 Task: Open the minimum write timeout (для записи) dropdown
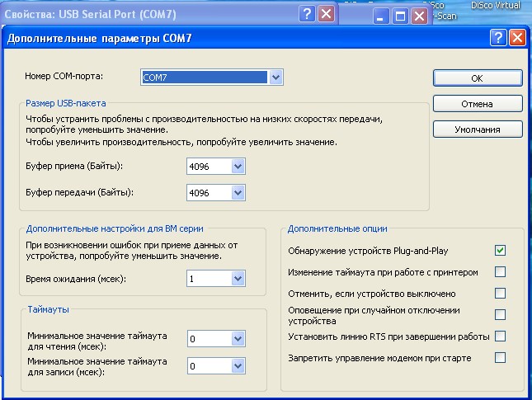click(238, 365)
